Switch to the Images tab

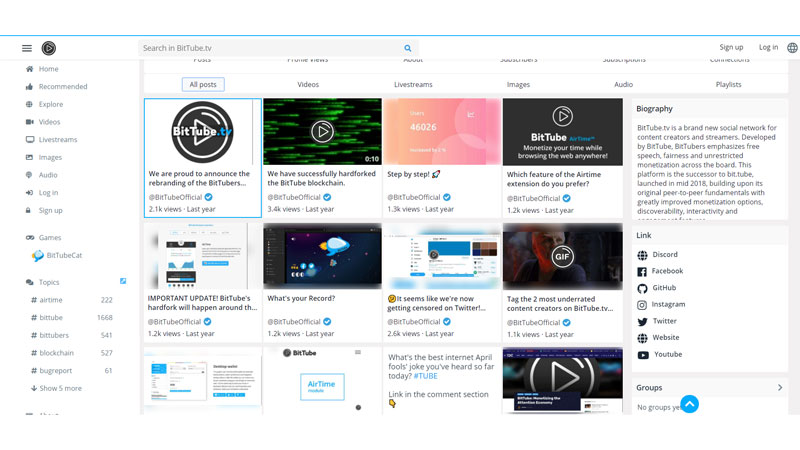tap(518, 85)
